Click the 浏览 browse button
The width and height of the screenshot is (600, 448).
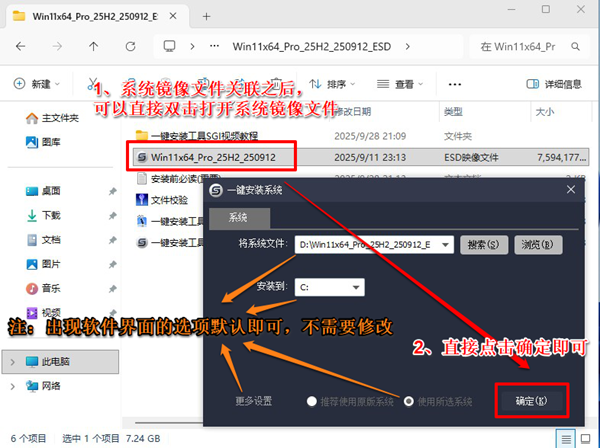coord(537,244)
